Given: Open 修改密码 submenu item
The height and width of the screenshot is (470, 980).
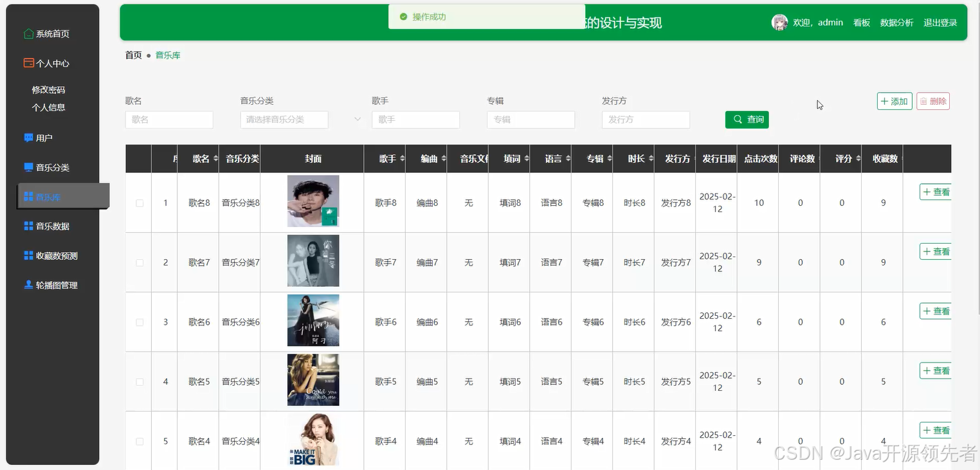Looking at the screenshot, I should [49, 90].
